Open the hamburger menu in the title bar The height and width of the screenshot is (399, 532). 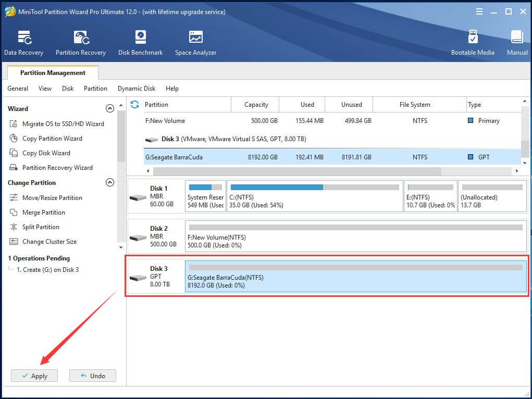click(x=479, y=12)
